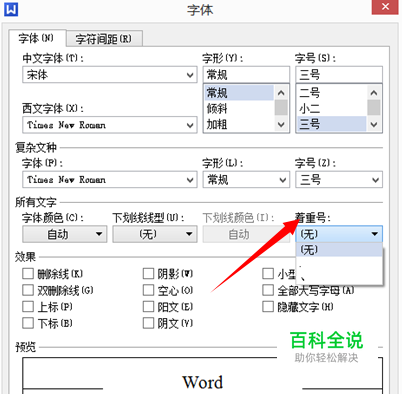Select 常规 in the 字形 list
Image resolution: width=403 pixels, height=394 pixels.
(x=238, y=93)
